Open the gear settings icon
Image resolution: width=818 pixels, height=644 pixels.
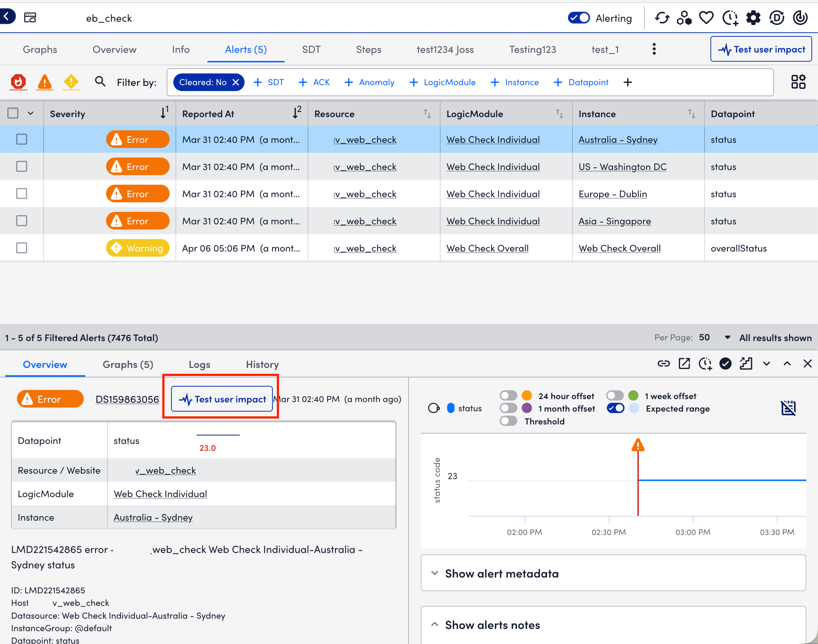pyautogui.click(x=753, y=18)
